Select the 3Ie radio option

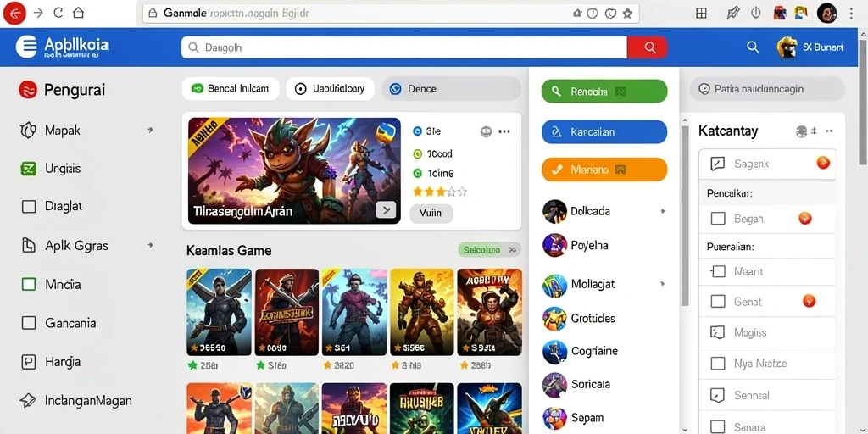tap(417, 131)
